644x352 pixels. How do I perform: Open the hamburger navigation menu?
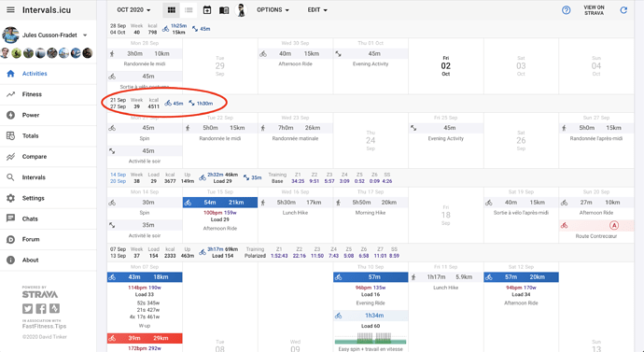click(10, 10)
